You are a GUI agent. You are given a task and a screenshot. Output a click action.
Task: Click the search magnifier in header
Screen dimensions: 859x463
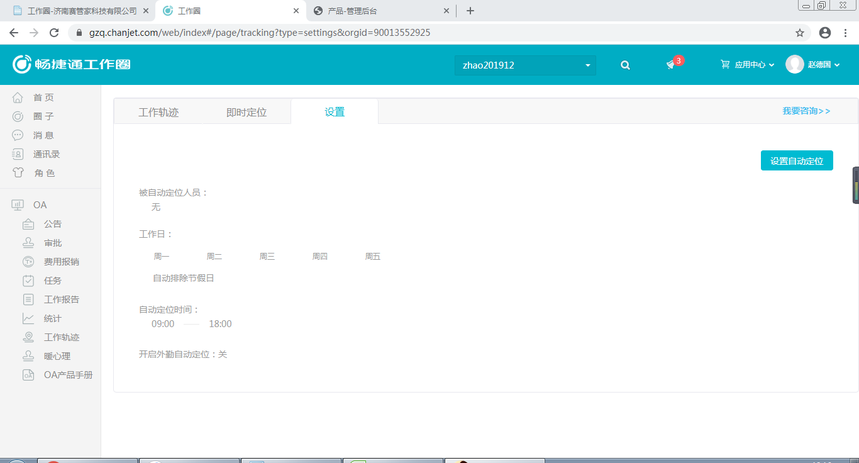coord(625,65)
